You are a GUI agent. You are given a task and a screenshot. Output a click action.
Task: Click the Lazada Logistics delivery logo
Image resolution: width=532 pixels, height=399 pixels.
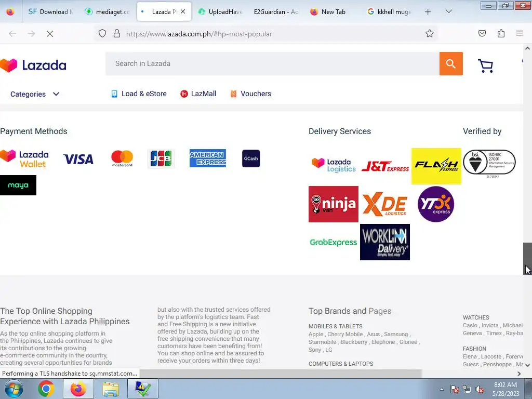tap(334, 165)
